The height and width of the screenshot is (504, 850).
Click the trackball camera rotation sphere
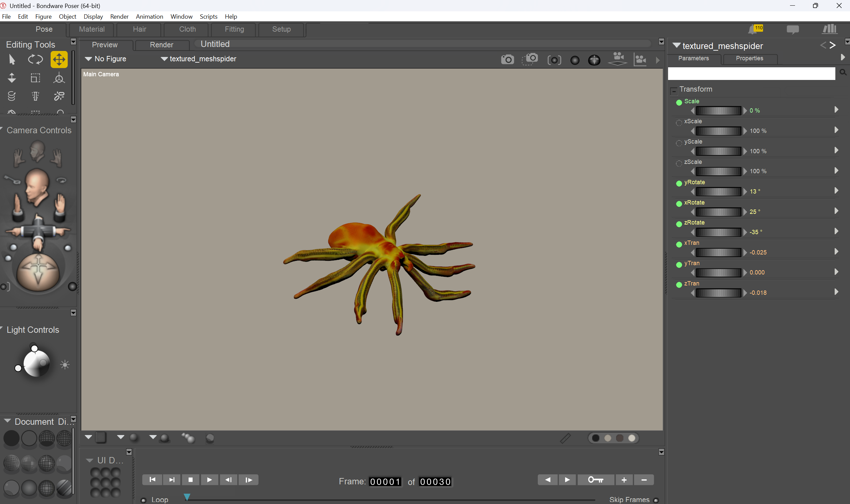point(38,272)
